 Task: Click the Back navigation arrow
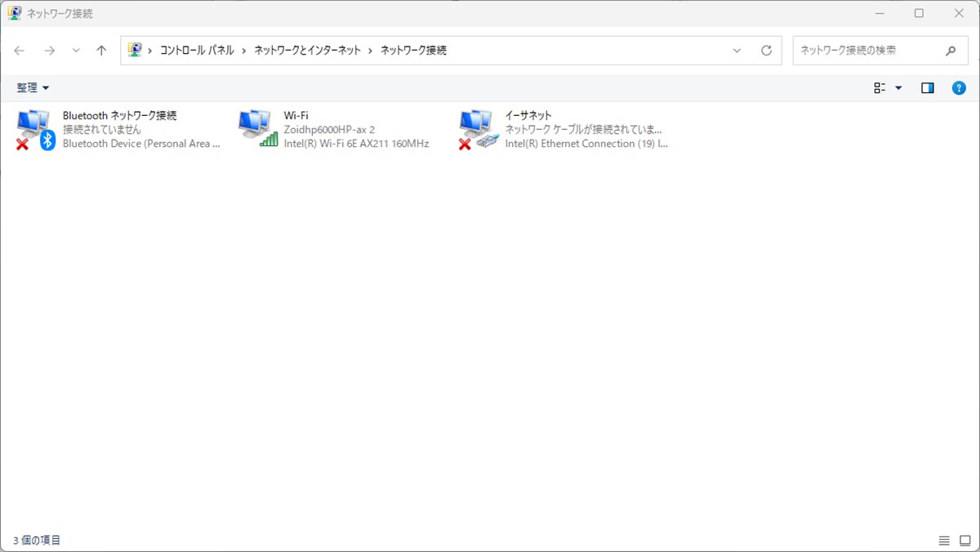click(20, 51)
